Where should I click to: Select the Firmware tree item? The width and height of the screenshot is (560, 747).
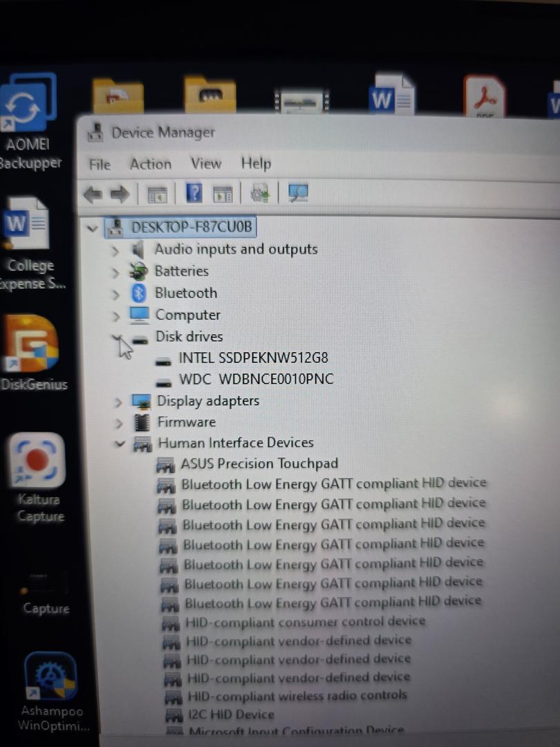click(187, 422)
